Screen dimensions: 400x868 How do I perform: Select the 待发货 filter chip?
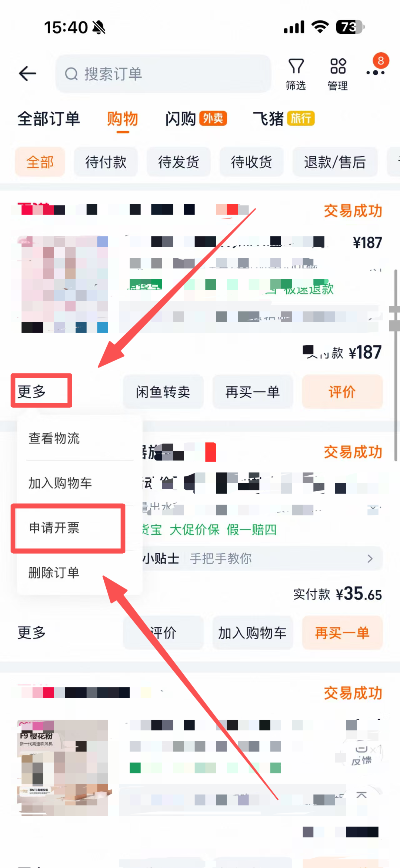(179, 162)
